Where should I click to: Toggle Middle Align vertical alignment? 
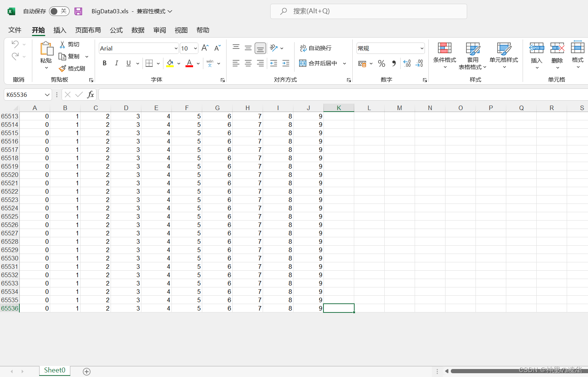[248, 48]
